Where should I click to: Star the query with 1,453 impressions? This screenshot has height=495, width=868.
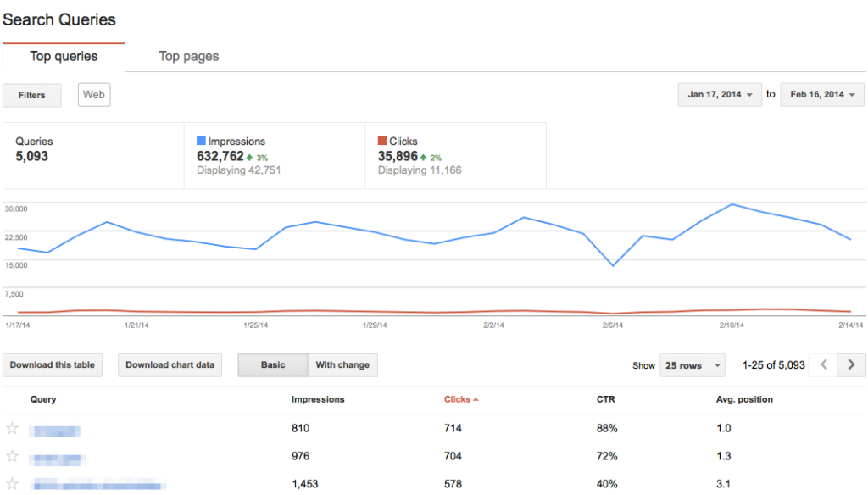pos(12,484)
